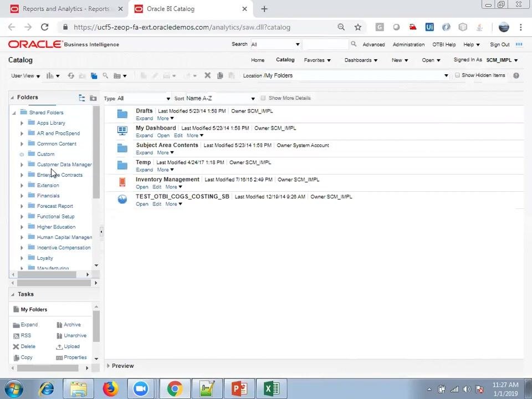Click the Windows Start button
Image resolution: width=532 pixels, height=399 pixels.
[13, 389]
